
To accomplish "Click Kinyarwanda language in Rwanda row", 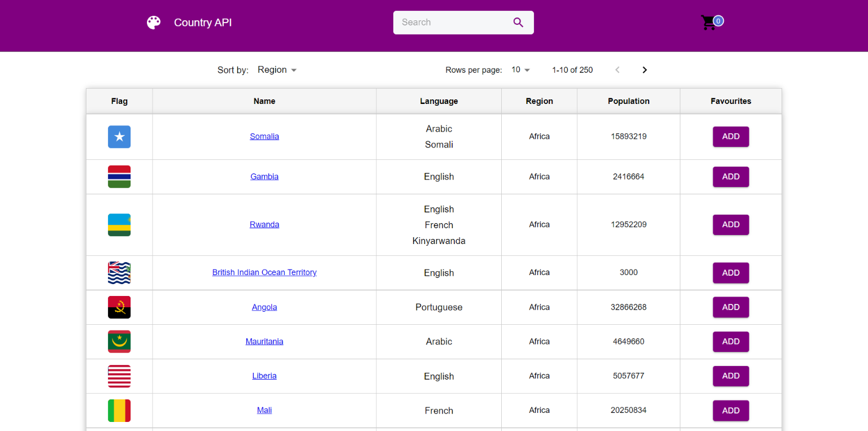I will click(439, 241).
